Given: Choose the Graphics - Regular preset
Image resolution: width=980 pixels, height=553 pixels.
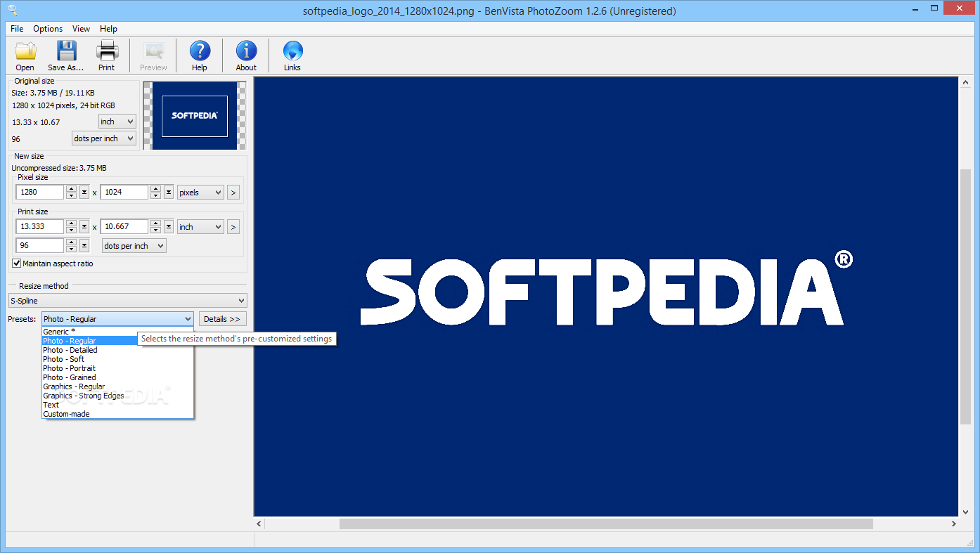Looking at the screenshot, I should coord(117,386).
